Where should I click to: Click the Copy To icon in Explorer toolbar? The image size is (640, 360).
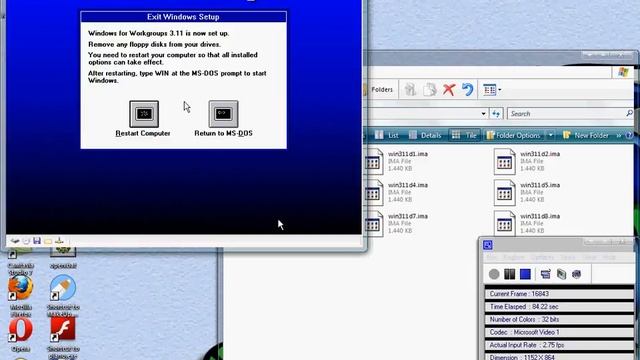pyautogui.click(x=429, y=89)
